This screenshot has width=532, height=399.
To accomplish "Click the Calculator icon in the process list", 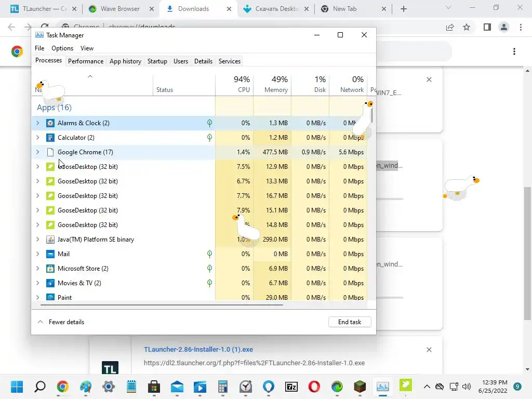I will click(50, 138).
